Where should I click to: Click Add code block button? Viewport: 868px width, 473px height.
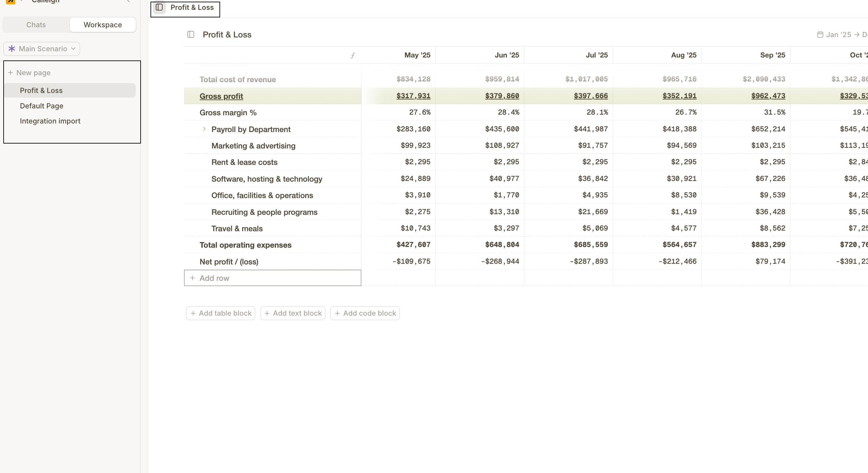(x=365, y=313)
